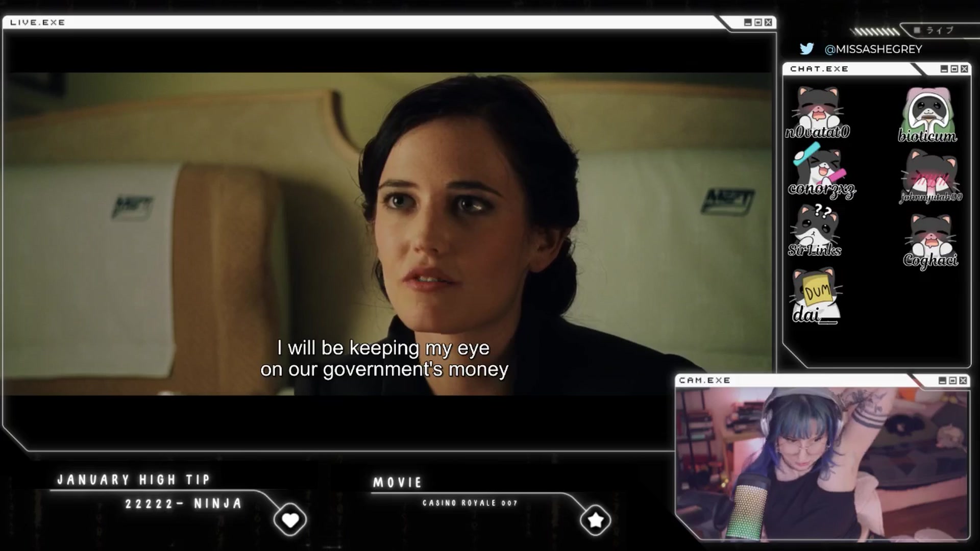Click the 'CASINO ROYALE 007' title text
The image size is (980, 551).
pyautogui.click(x=470, y=503)
